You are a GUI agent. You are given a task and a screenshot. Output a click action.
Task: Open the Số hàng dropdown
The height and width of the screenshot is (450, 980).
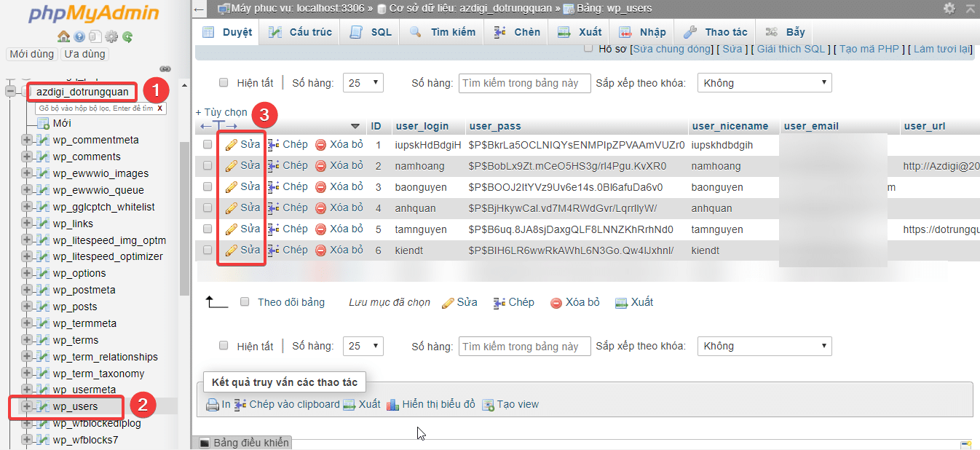pyautogui.click(x=363, y=82)
